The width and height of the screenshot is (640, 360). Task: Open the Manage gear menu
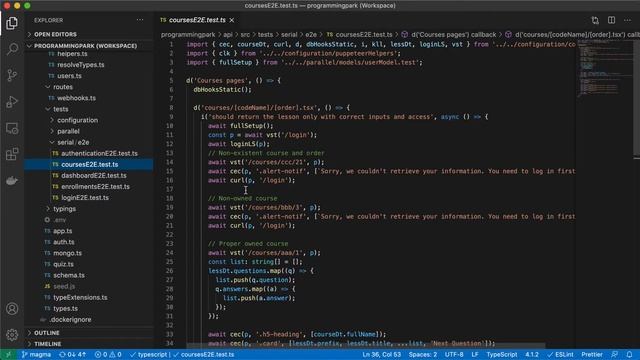click(12, 335)
